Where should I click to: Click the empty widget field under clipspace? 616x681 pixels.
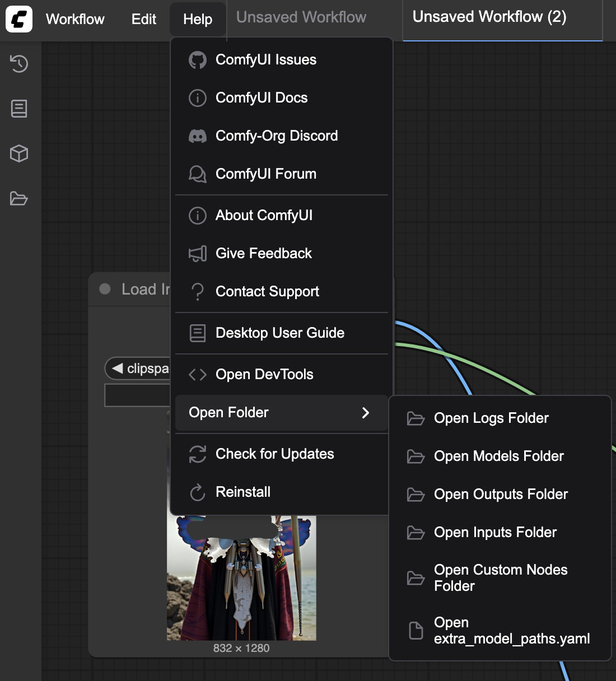point(137,395)
